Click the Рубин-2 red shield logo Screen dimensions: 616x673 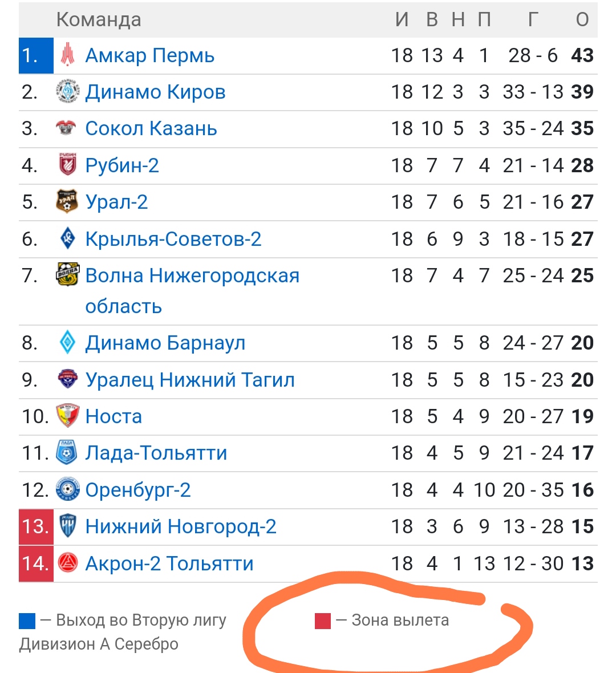click(x=67, y=164)
